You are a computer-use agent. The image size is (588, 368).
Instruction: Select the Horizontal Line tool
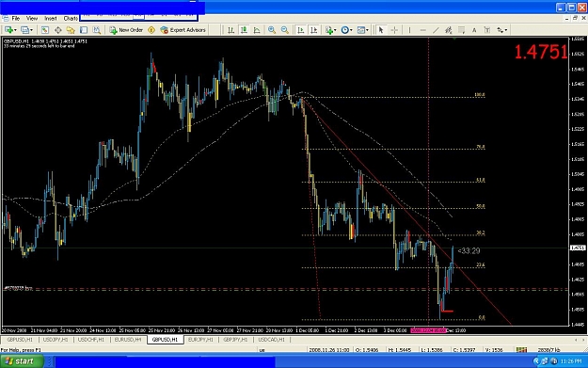point(422,30)
